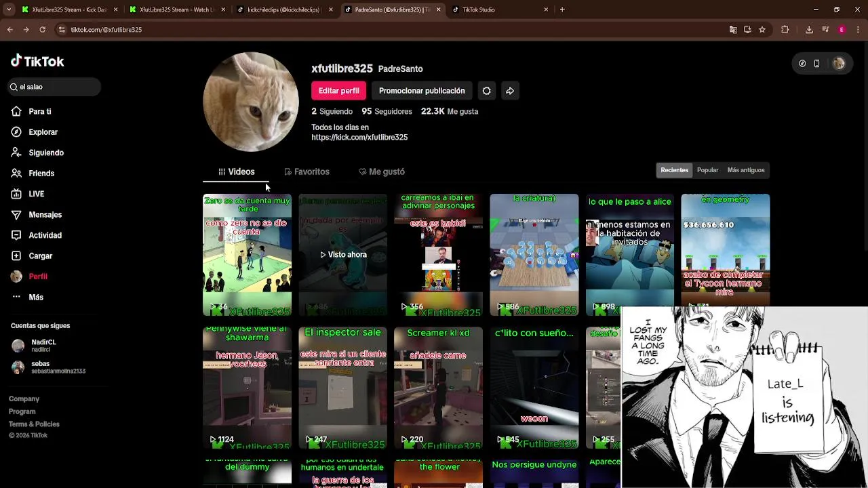Bookmark this page with star icon
The width and height of the screenshot is (868, 488).
(x=762, y=30)
